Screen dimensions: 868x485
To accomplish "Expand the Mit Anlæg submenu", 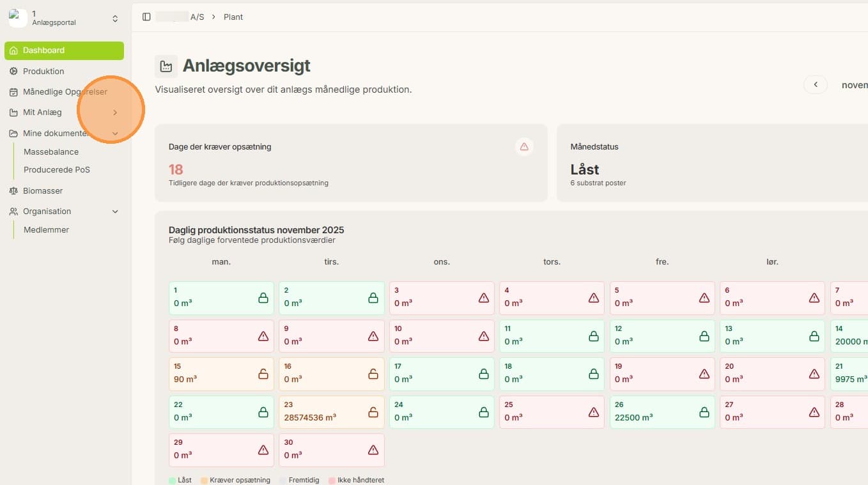I will pyautogui.click(x=115, y=112).
